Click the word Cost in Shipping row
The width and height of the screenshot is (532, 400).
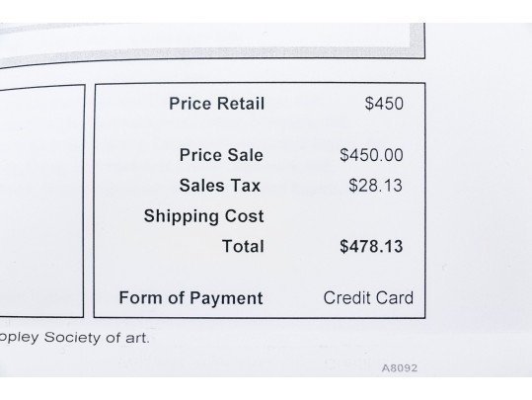tap(245, 216)
